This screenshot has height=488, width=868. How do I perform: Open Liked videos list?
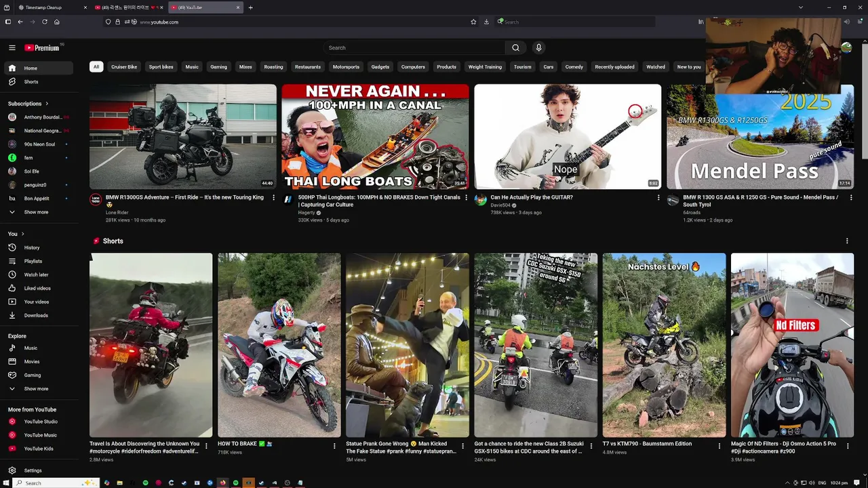coord(38,288)
